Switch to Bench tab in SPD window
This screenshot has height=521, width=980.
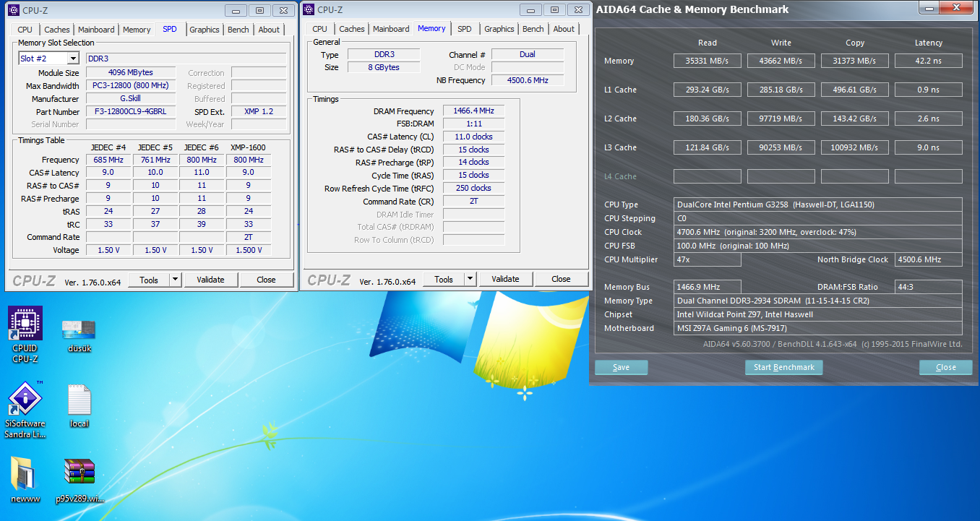(x=238, y=30)
